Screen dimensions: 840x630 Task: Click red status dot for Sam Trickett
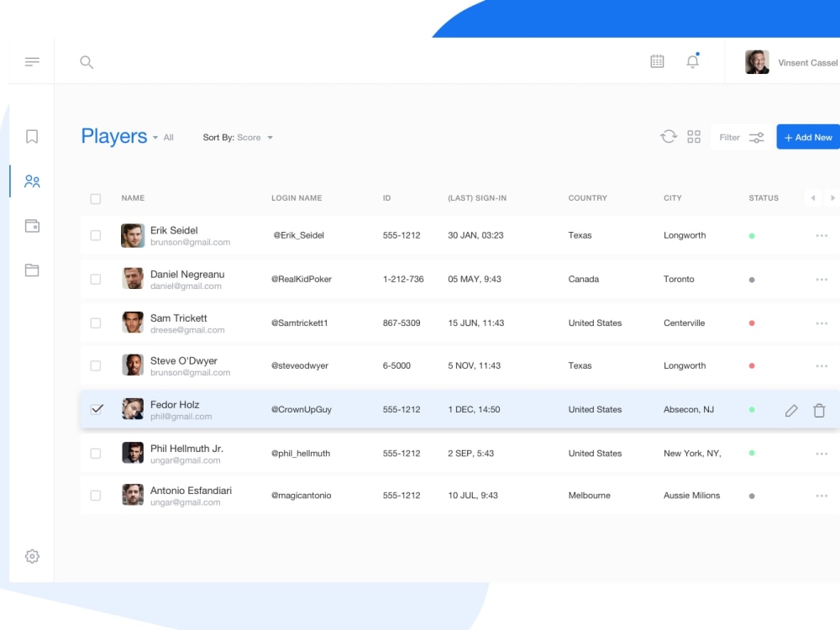[752, 323]
